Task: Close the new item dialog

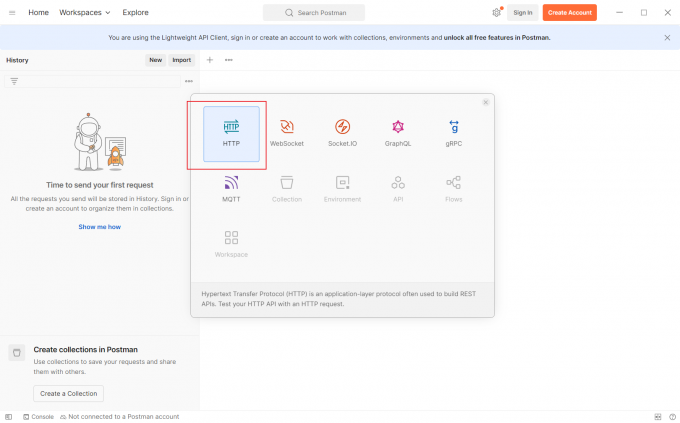Action: 486,102
